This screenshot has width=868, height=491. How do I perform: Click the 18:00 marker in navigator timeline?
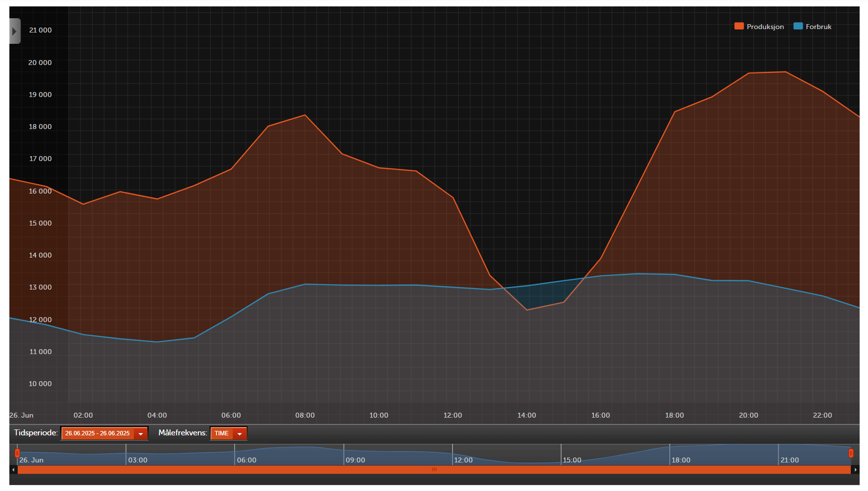[x=681, y=460]
